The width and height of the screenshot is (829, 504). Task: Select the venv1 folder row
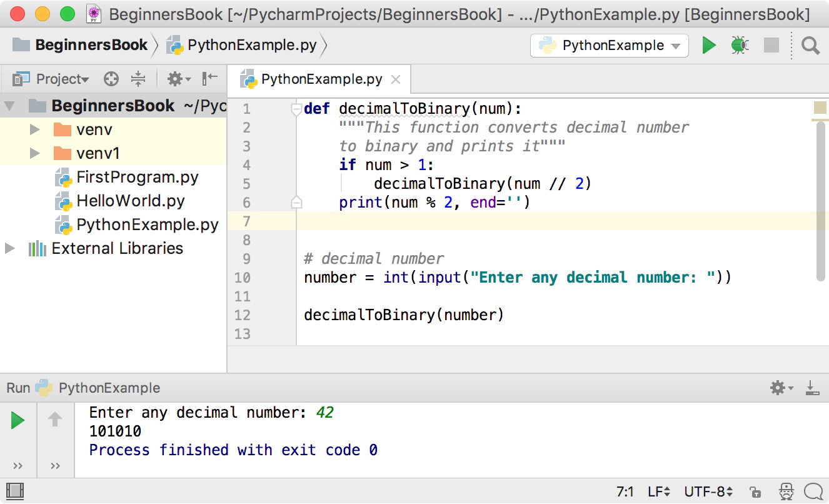click(113, 154)
